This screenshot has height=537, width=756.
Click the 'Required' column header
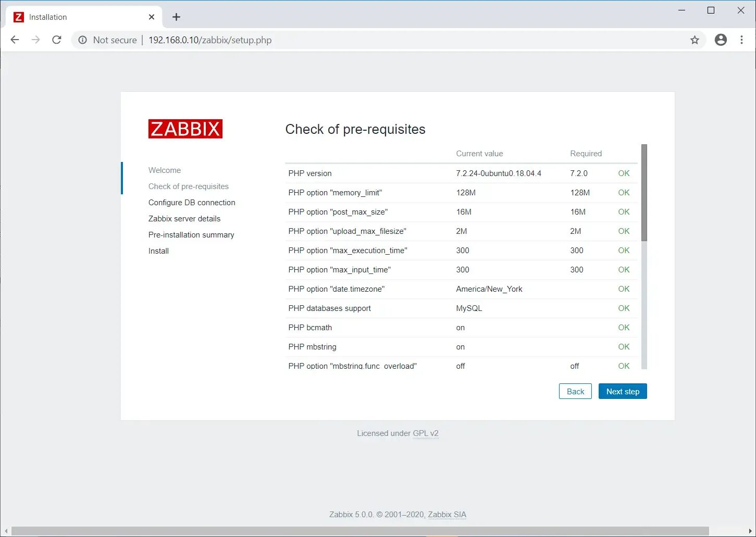tap(586, 154)
